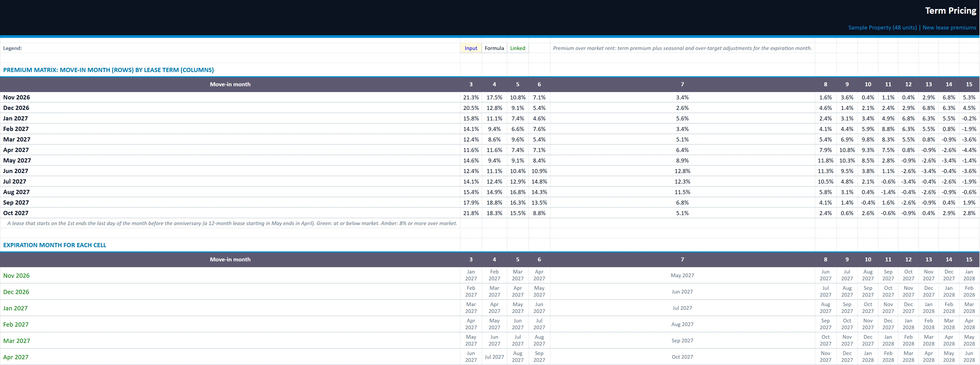
Task: Select the 'Formula' legend cell
Action: pyautogui.click(x=494, y=48)
